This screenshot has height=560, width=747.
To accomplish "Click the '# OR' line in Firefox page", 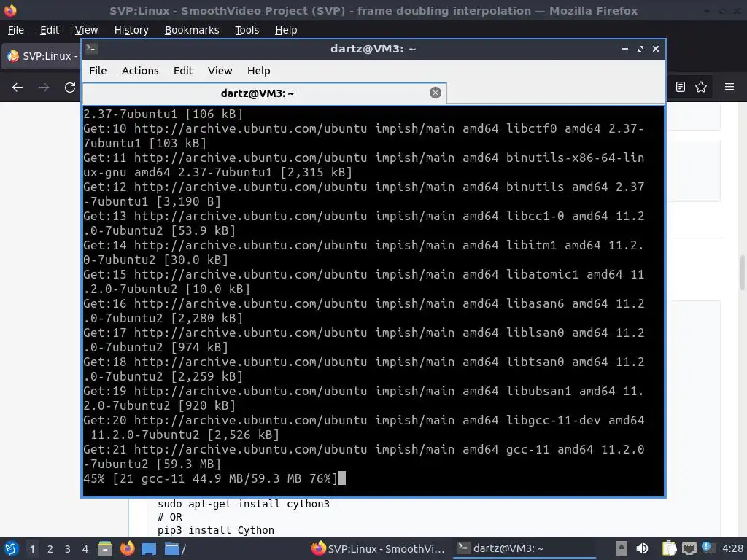I will click(170, 517).
